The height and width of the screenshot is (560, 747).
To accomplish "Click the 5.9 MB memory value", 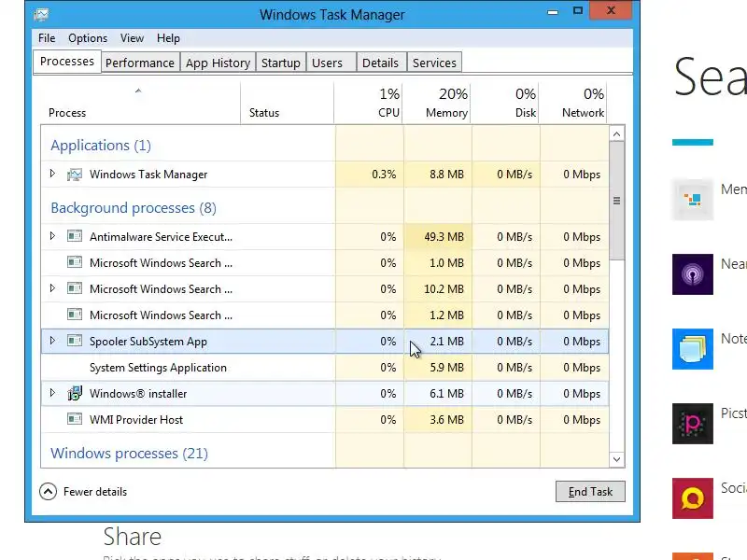I will [446, 368].
